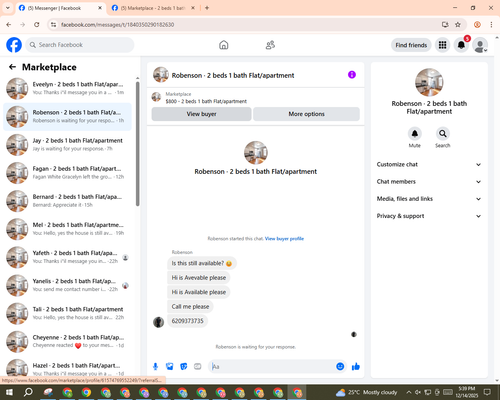Switch to the Marketplace 2 beds tab
Image resolution: width=500 pixels, height=400 pixels.
(153, 8)
